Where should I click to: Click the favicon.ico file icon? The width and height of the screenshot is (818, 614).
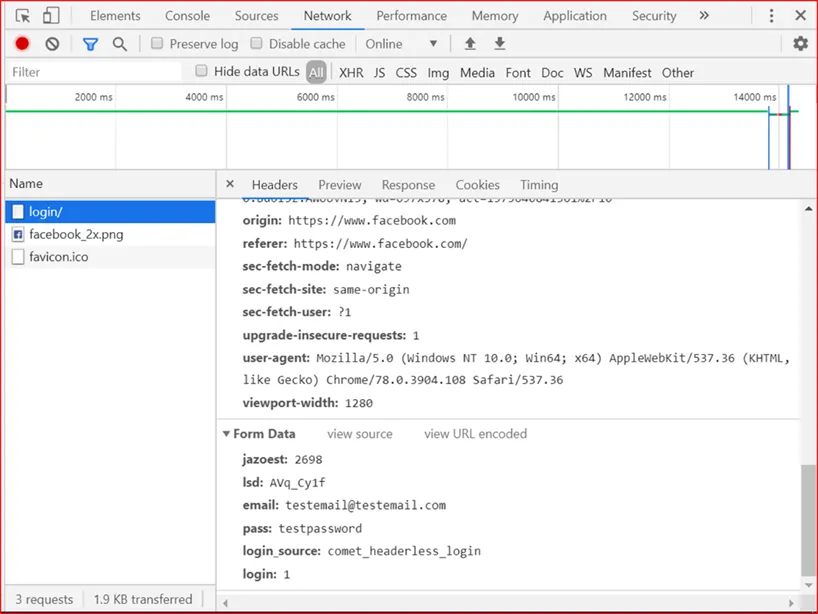coord(18,257)
